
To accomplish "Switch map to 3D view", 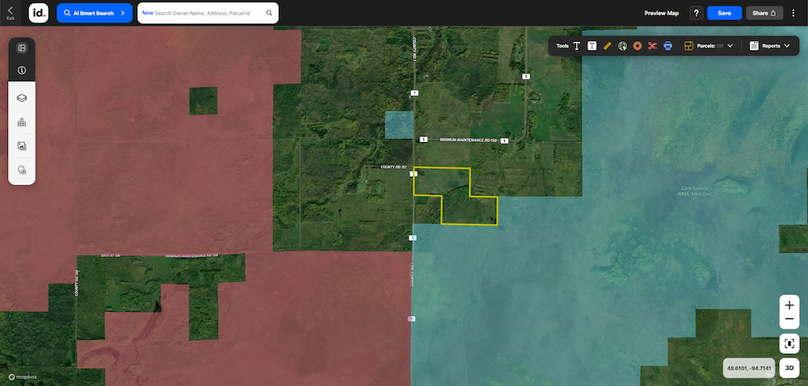I will pos(789,368).
